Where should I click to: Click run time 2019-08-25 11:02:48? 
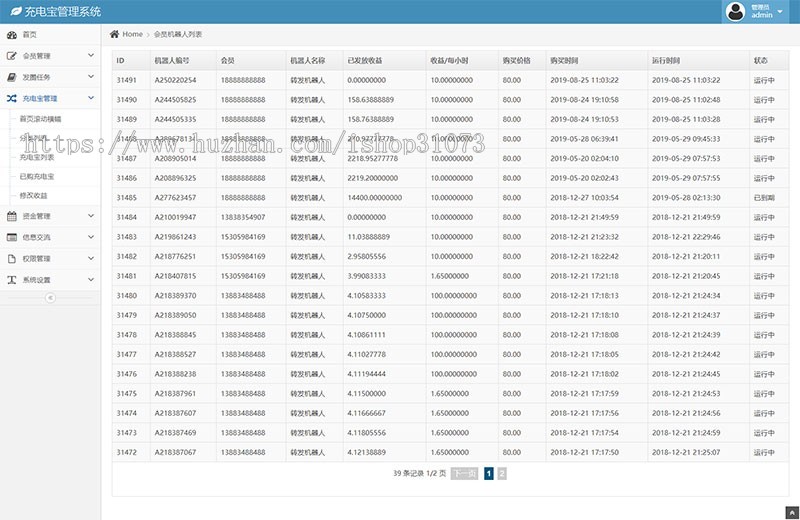tap(686, 100)
